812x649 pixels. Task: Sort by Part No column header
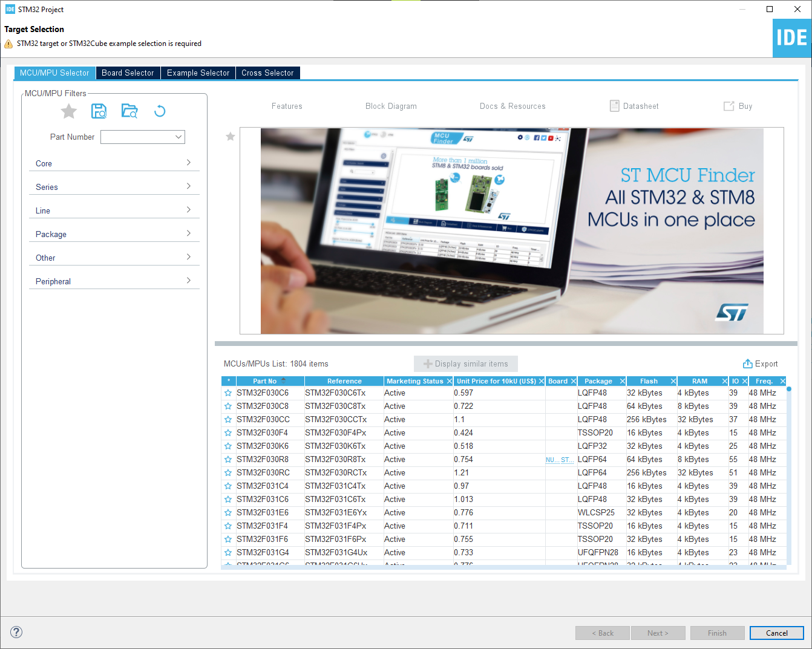pos(270,381)
